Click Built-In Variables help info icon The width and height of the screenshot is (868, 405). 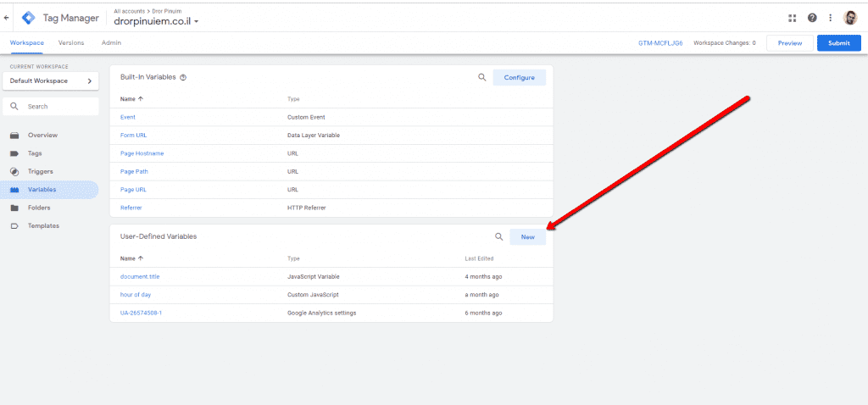click(183, 77)
